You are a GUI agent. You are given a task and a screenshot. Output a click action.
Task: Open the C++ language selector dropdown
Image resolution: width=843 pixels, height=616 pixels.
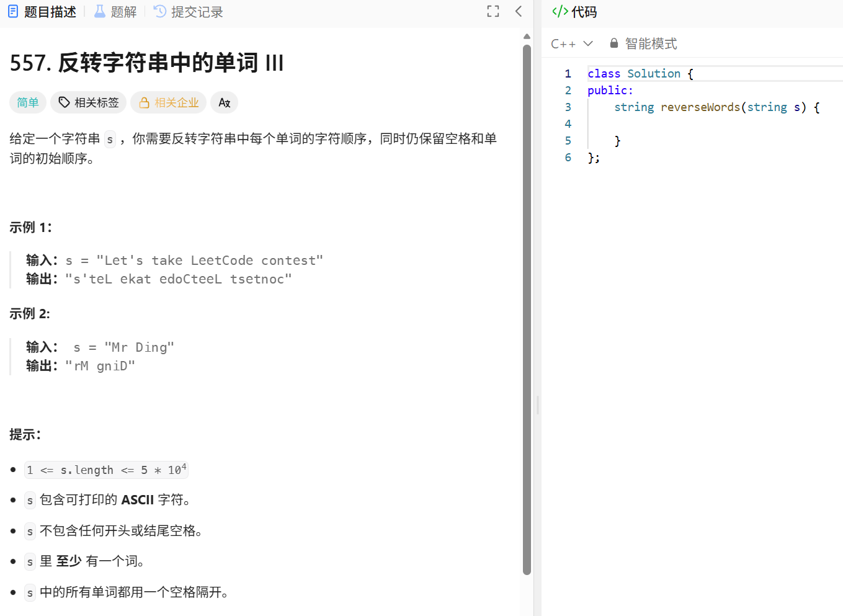(571, 43)
